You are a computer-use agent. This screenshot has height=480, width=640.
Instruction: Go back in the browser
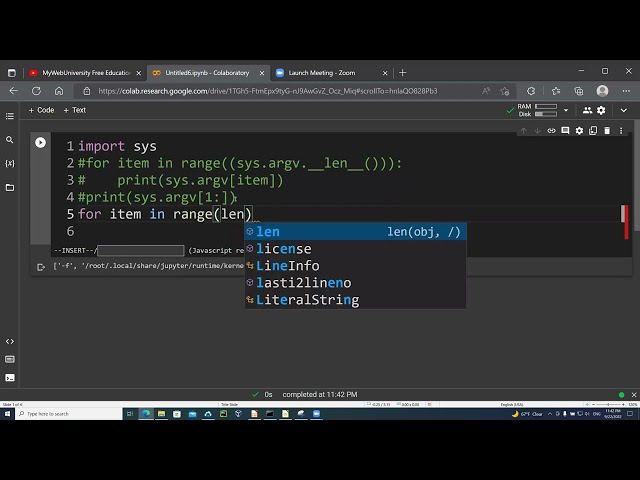(x=13, y=91)
